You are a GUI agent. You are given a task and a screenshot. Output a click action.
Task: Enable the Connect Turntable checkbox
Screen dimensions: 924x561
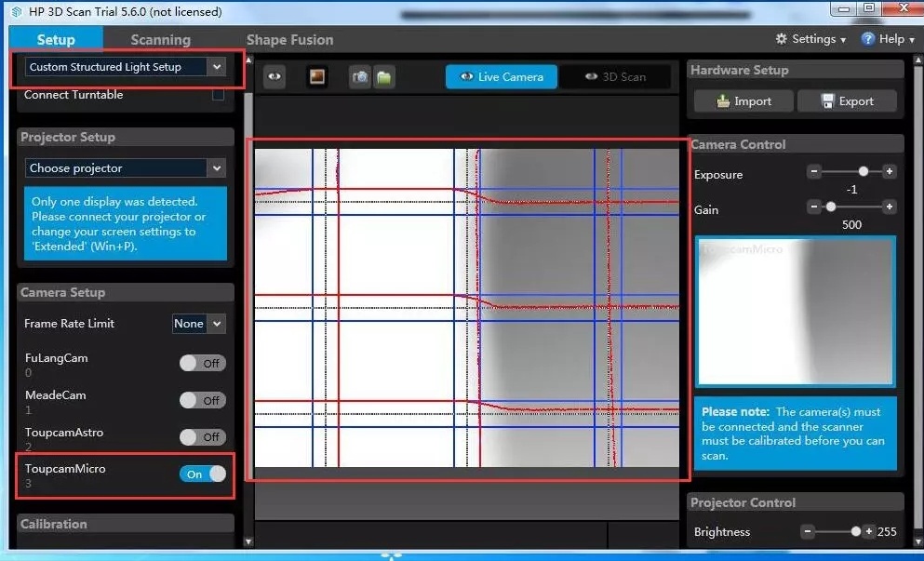point(218,95)
